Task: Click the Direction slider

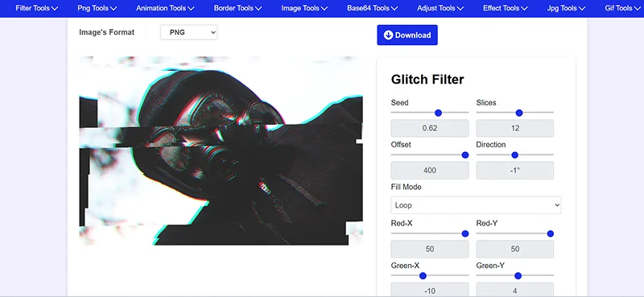Action: coord(514,155)
